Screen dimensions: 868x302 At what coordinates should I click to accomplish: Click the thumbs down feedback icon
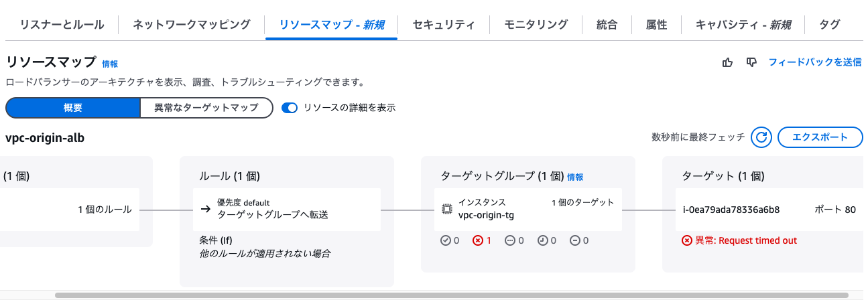(751, 62)
